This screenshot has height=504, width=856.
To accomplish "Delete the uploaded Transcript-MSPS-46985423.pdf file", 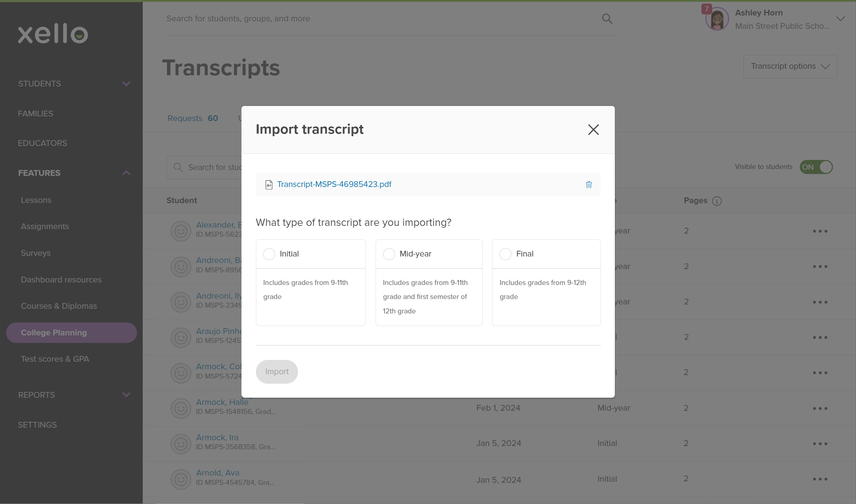I will point(589,184).
